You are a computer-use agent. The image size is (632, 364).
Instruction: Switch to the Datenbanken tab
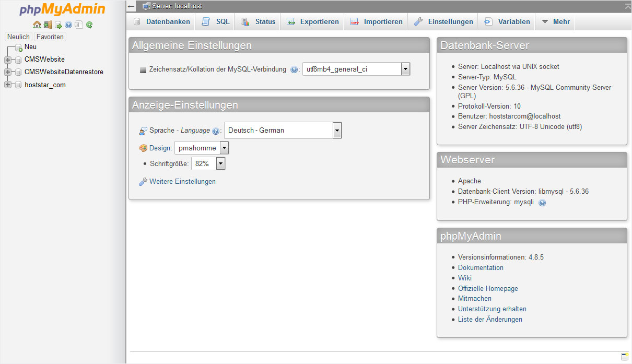161,21
